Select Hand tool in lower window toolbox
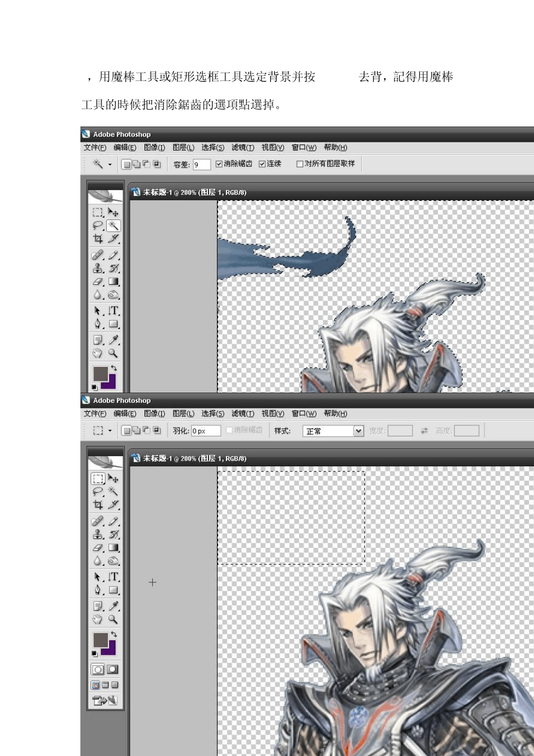 coord(98,619)
